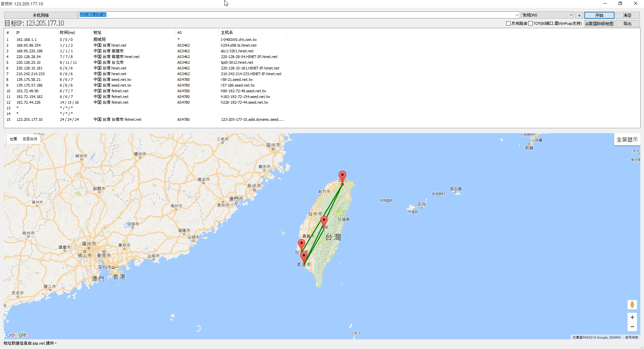Image resolution: width=644 pixels, height=349 pixels.
Task: Open the target IP address dropdown arrow
Action: [517, 15]
